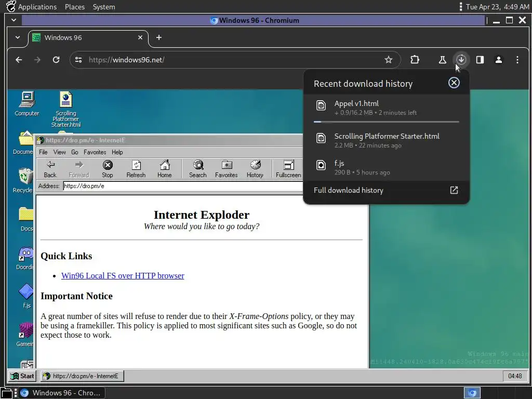The width and height of the screenshot is (532, 399).
Task: Open Favorites in InternetE toolbar
Action: (227, 169)
